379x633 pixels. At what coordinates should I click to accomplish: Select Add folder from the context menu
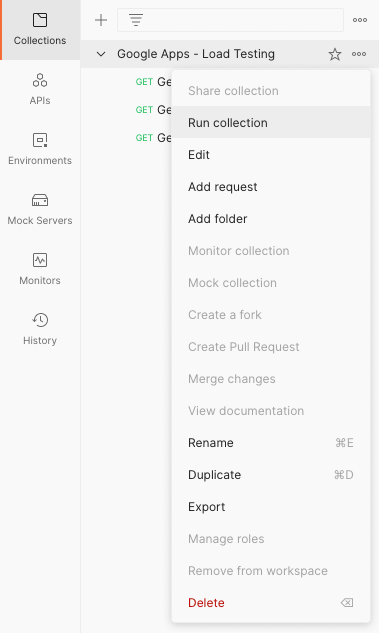point(271,219)
